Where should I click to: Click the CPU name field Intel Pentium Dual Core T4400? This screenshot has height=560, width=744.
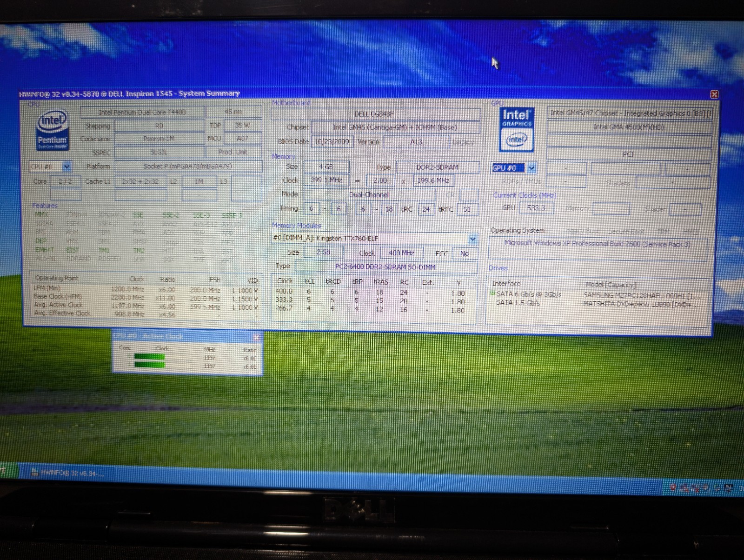[x=142, y=112]
